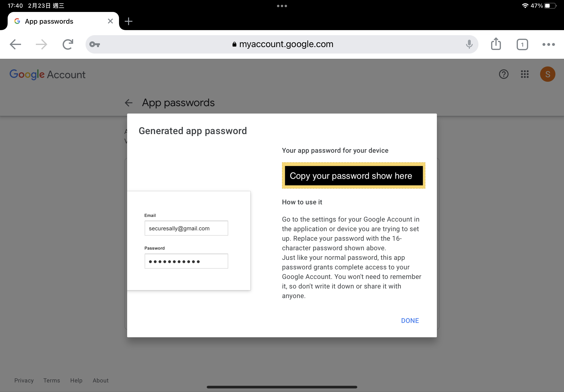The height and width of the screenshot is (392, 564).
Task: Open the Google apps grid
Action: (x=525, y=74)
